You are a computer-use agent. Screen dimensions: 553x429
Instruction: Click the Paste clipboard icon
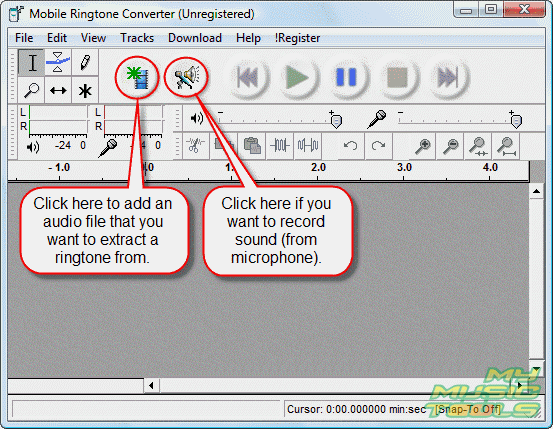tap(252, 145)
